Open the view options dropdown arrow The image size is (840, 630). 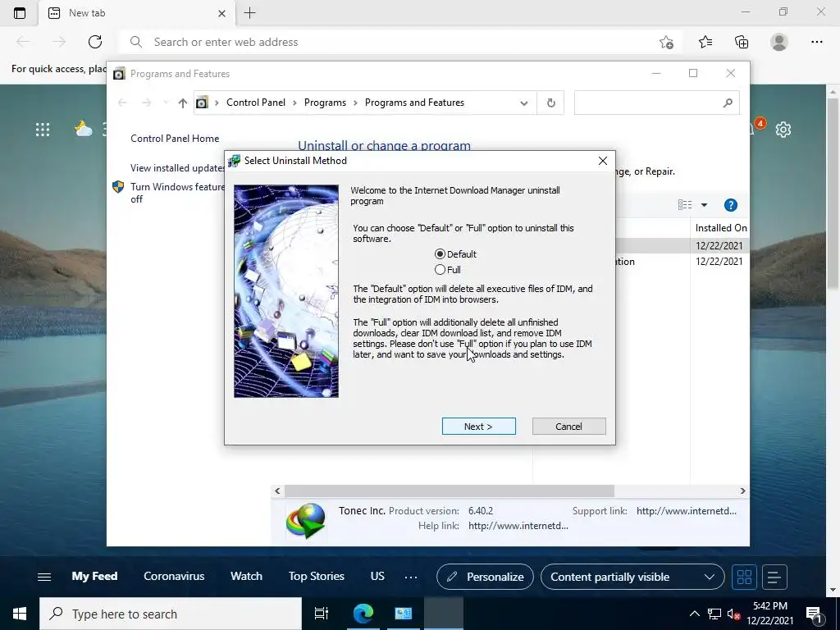pyautogui.click(x=704, y=204)
